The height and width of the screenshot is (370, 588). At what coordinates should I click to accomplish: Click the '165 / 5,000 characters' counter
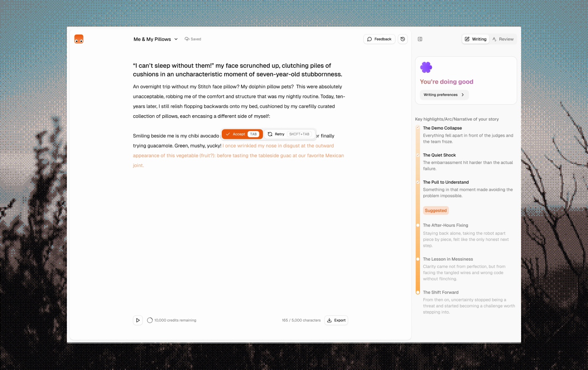301,320
